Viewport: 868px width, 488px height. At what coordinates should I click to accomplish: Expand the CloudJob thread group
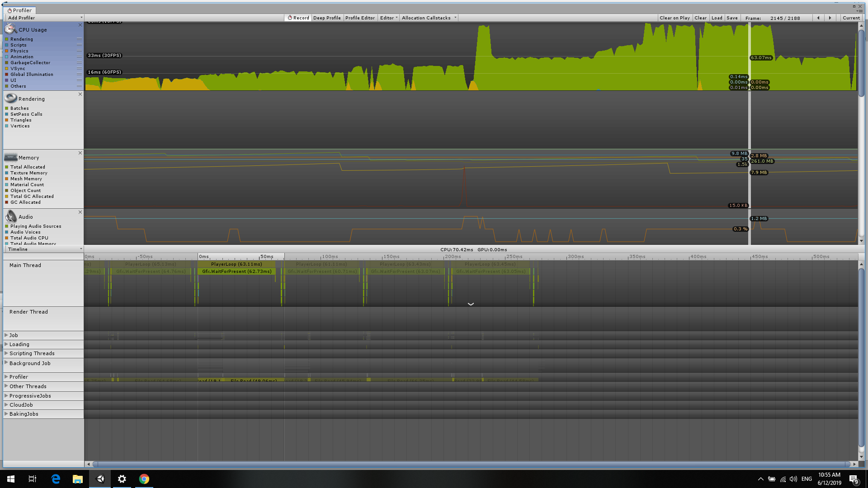pos(6,405)
